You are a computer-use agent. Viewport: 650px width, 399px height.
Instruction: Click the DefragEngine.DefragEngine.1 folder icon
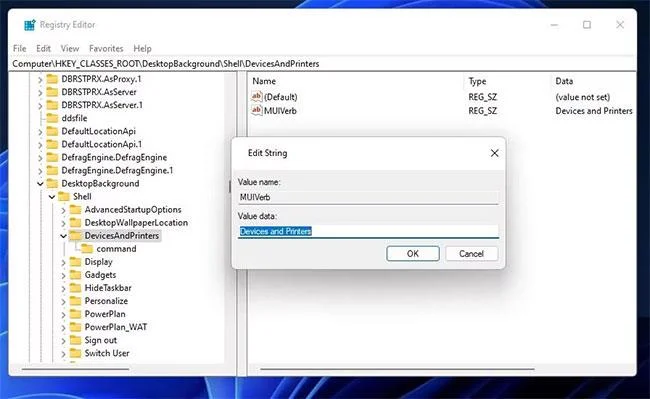click(x=52, y=170)
